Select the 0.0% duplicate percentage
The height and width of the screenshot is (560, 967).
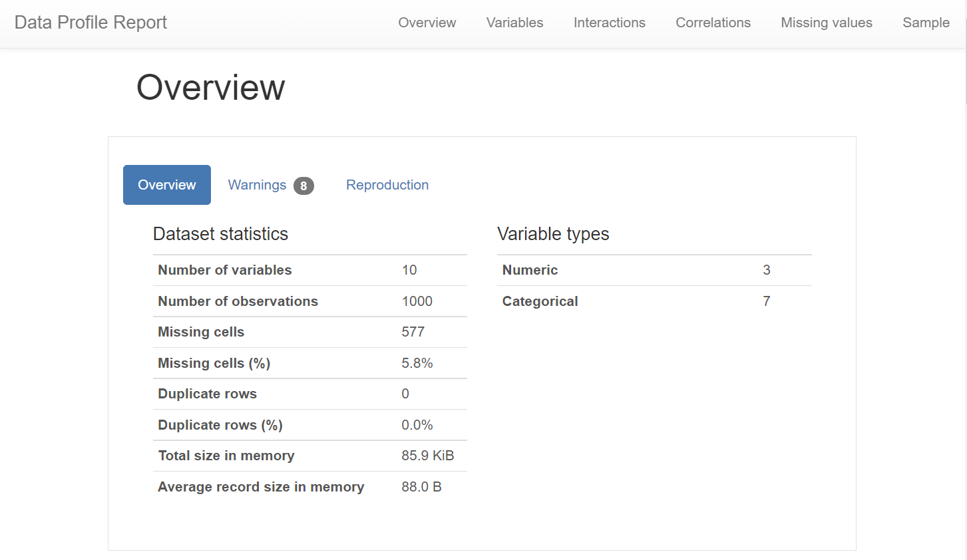417,425
